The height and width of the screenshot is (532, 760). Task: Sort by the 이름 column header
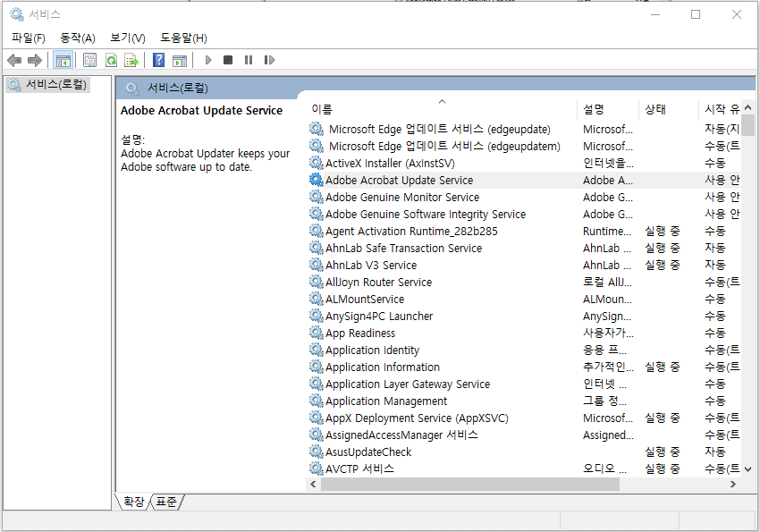pos(442,109)
